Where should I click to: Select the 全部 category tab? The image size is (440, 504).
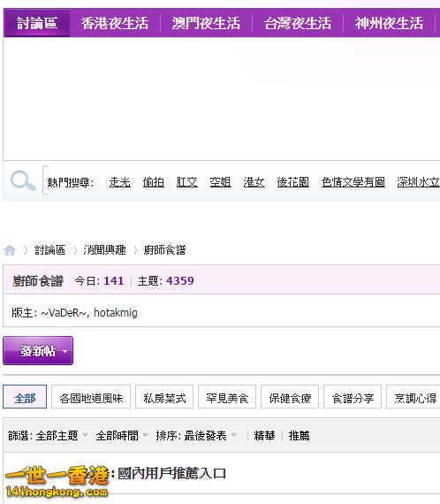(25, 397)
